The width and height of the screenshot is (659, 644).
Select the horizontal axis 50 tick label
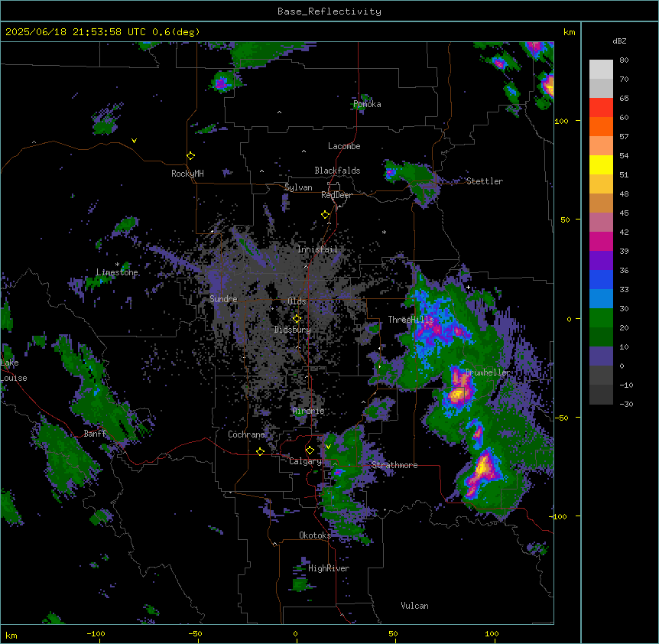click(393, 633)
